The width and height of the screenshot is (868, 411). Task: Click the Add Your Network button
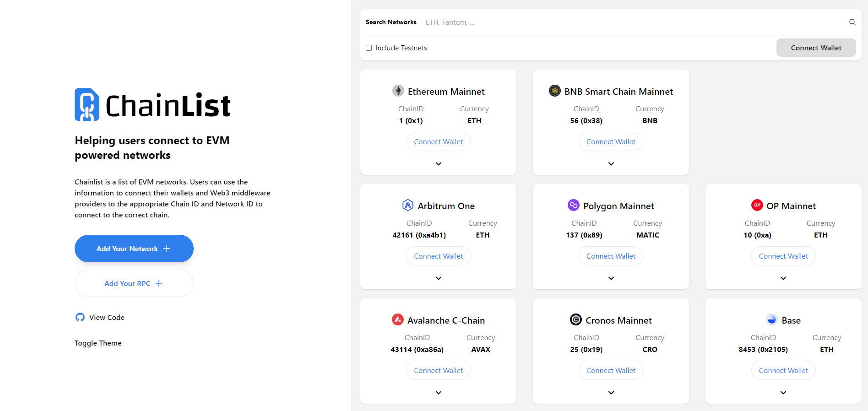(x=134, y=249)
